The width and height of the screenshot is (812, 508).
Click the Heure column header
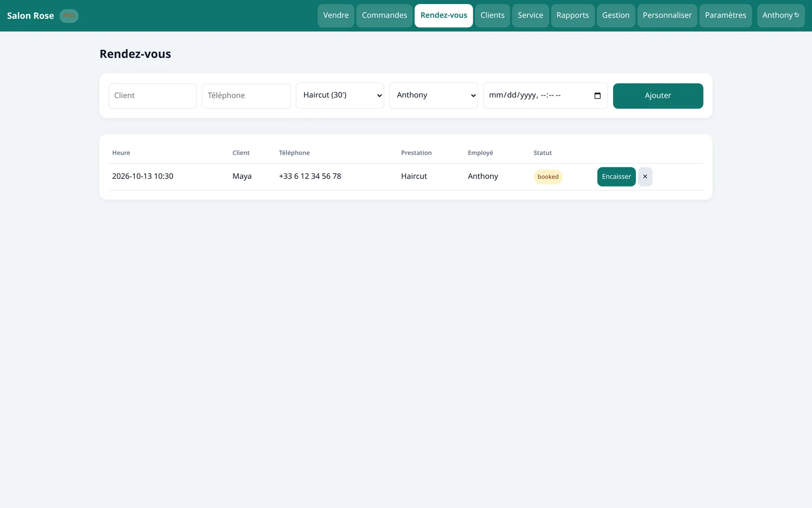(121, 153)
